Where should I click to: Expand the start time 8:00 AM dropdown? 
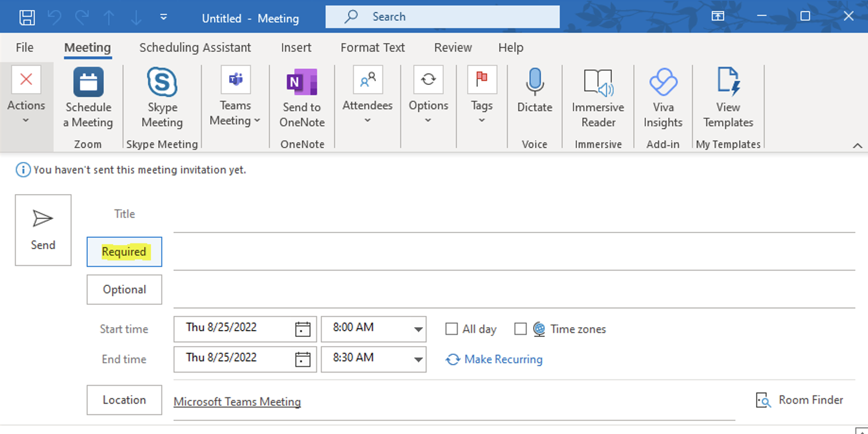coord(417,330)
